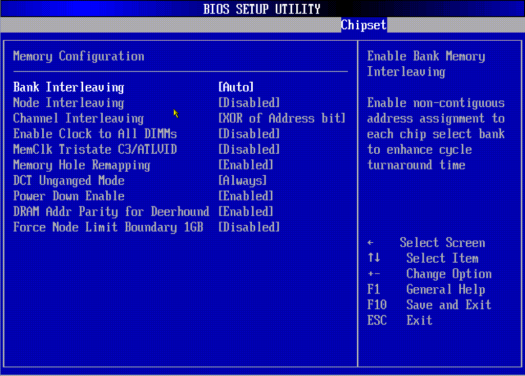Image resolution: width=525 pixels, height=376 pixels.
Task: Select the Chipset tab
Action: tap(364, 25)
